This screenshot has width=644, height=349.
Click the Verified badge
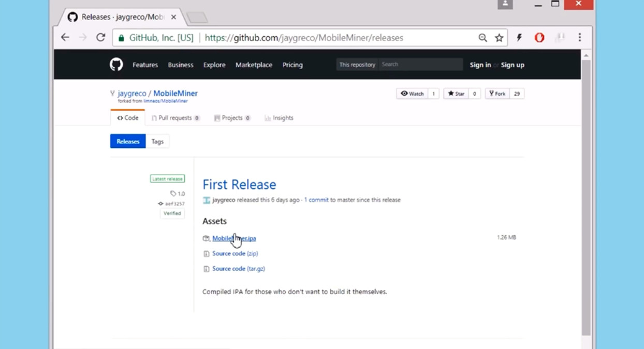(x=172, y=213)
